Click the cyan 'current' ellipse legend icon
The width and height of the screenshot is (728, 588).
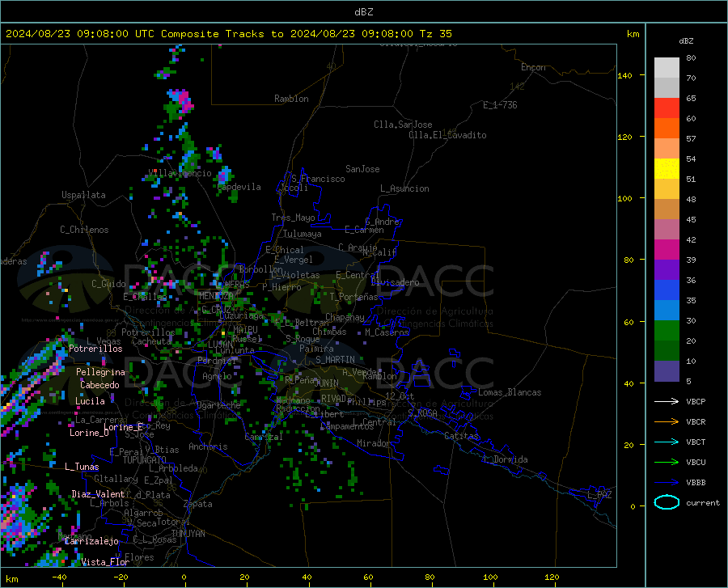[667, 502]
